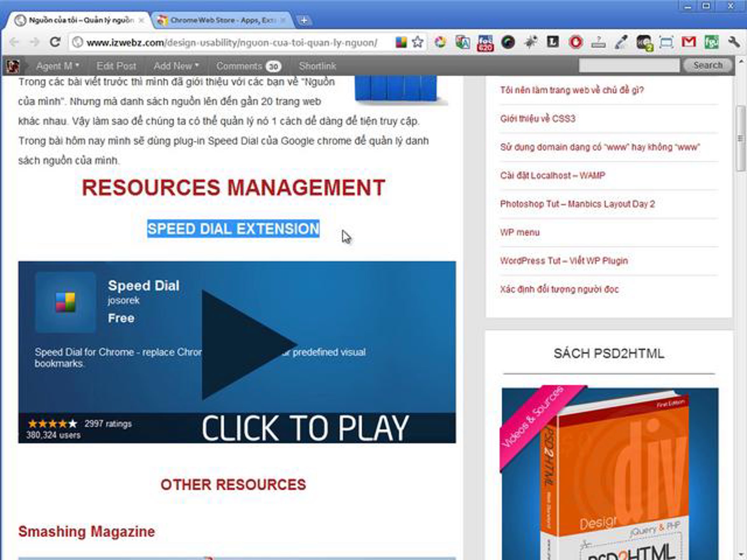
Task: Open the Gmail checker extension icon
Action: tap(688, 42)
